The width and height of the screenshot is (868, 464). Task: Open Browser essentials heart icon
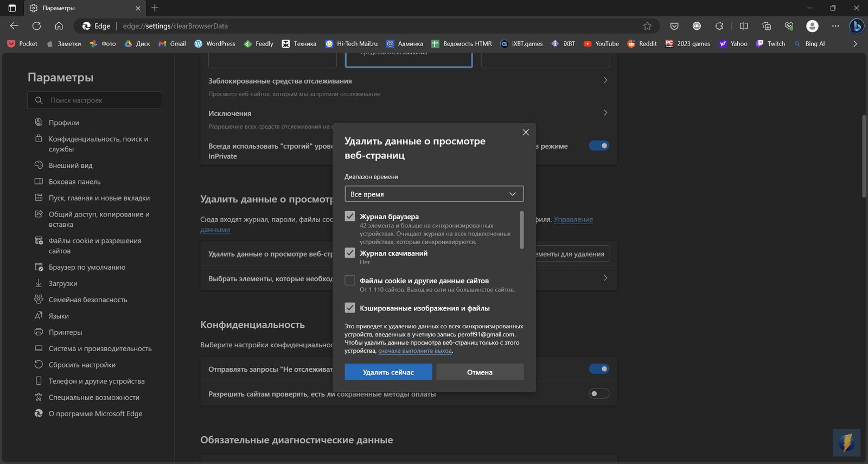pos(789,26)
